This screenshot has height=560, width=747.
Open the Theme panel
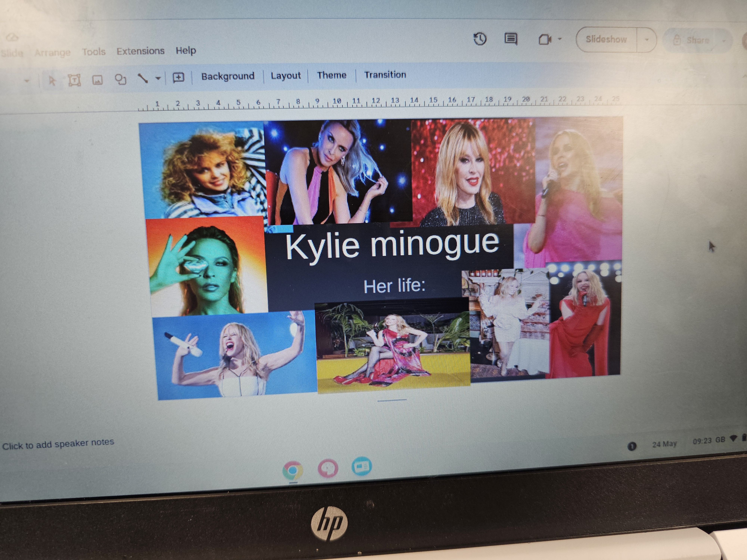pyautogui.click(x=332, y=75)
